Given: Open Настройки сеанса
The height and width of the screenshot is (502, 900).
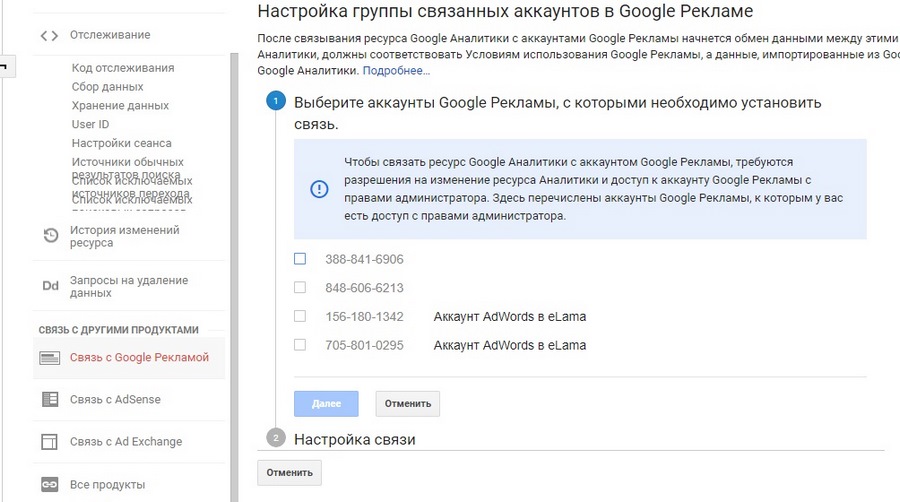Looking at the screenshot, I should (x=121, y=143).
